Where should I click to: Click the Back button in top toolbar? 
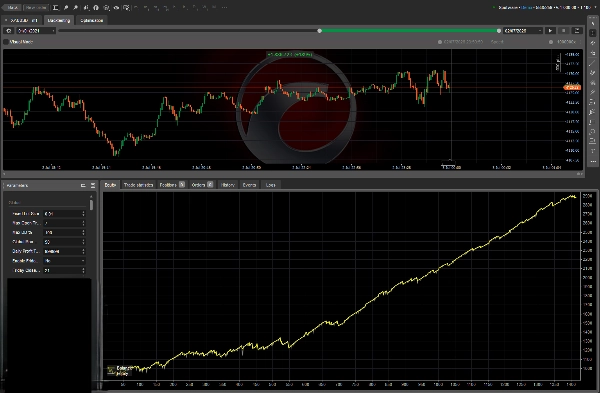coord(12,7)
